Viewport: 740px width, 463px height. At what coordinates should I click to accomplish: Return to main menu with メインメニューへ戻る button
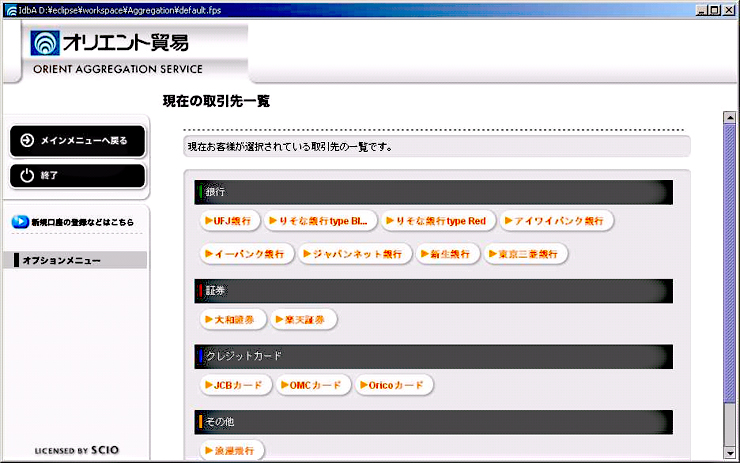coord(77,141)
